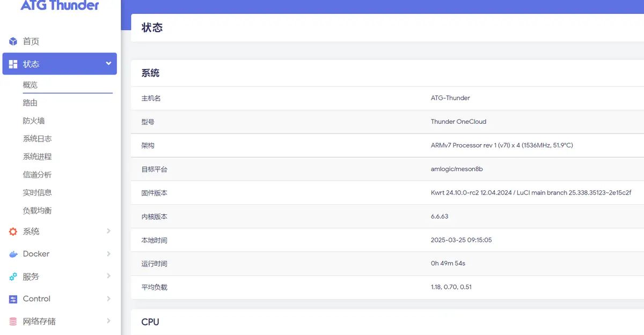Expand the Control menu arrow

point(108,299)
